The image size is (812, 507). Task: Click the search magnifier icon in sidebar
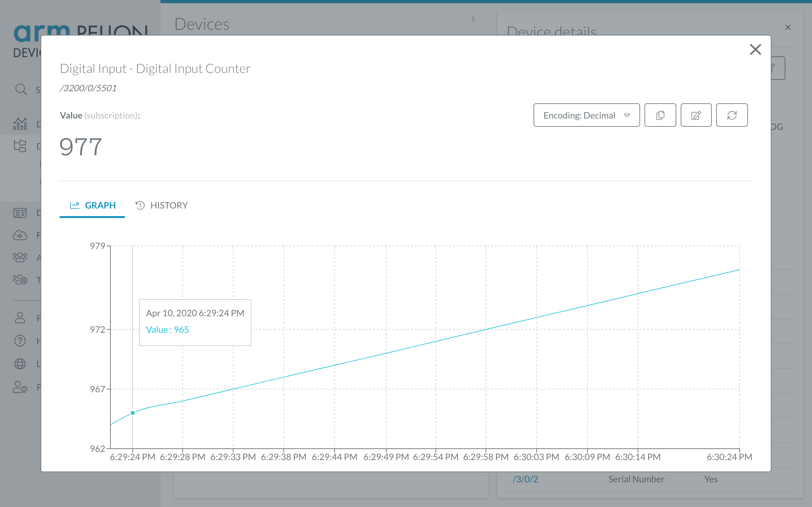tap(21, 90)
